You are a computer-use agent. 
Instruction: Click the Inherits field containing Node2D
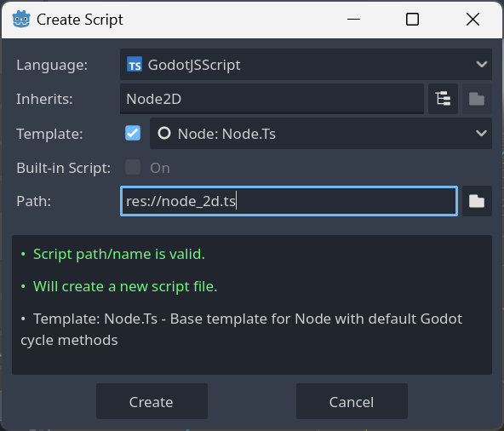point(272,99)
